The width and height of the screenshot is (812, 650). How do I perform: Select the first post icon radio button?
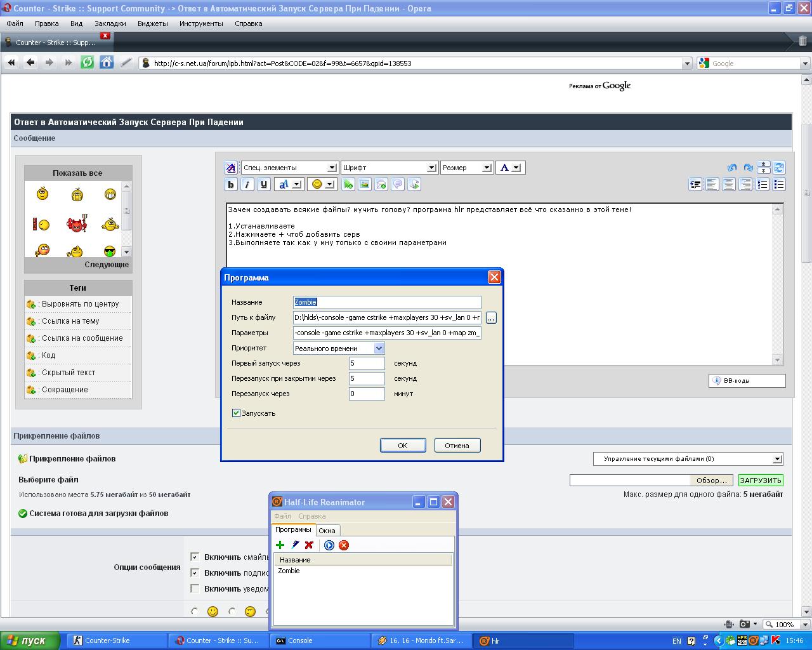click(x=195, y=611)
